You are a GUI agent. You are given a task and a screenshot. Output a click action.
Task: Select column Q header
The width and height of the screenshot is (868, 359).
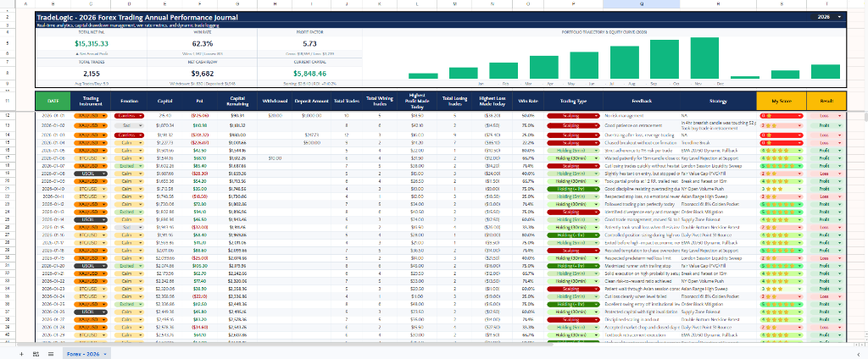pyautogui.click(x=642, y=4)
